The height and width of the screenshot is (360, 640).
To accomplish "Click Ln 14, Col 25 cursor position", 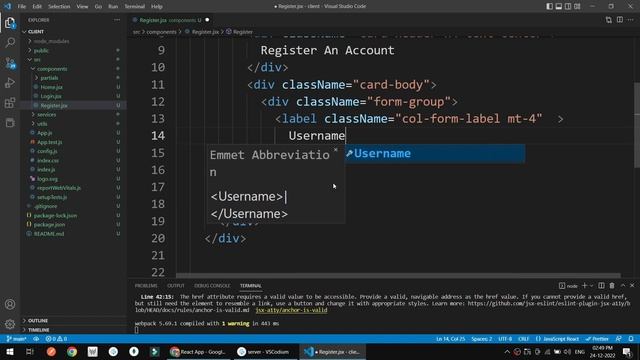I will click(451, 339).
